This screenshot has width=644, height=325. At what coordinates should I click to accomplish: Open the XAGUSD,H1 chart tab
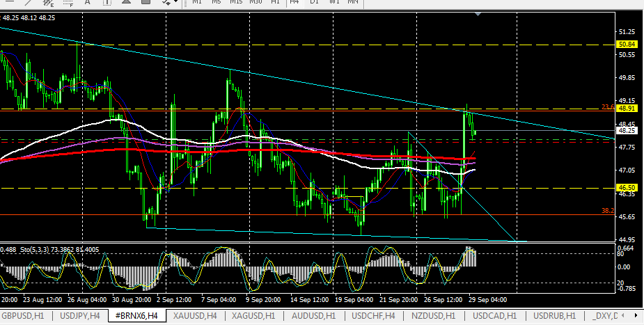[253, 315]
